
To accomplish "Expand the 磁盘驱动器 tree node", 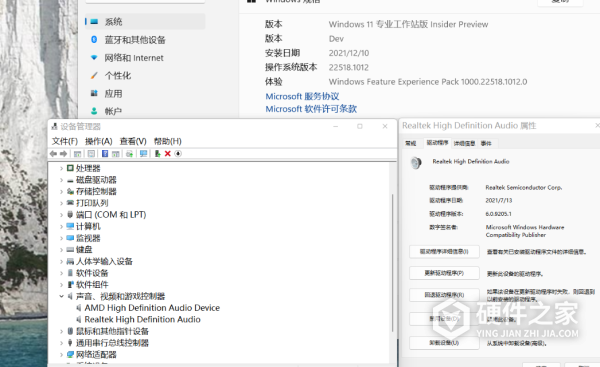I will point(61,180).
